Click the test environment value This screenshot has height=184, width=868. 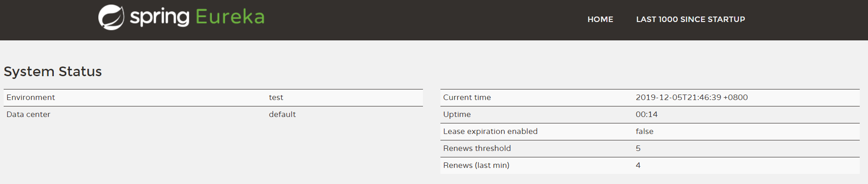pyautogui.click(x=276, y=97)
